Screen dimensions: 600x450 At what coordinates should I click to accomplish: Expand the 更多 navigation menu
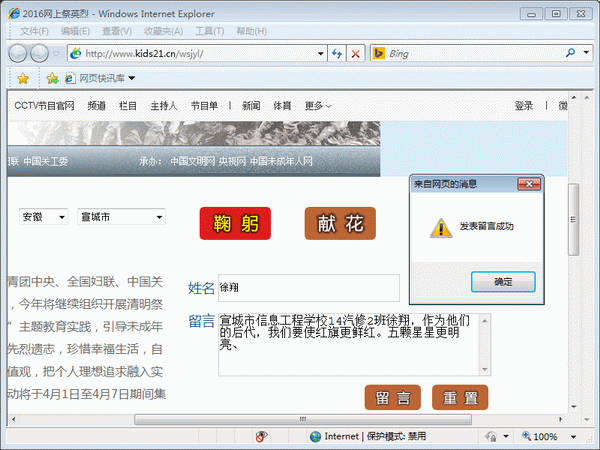click(x=318, y=106)
